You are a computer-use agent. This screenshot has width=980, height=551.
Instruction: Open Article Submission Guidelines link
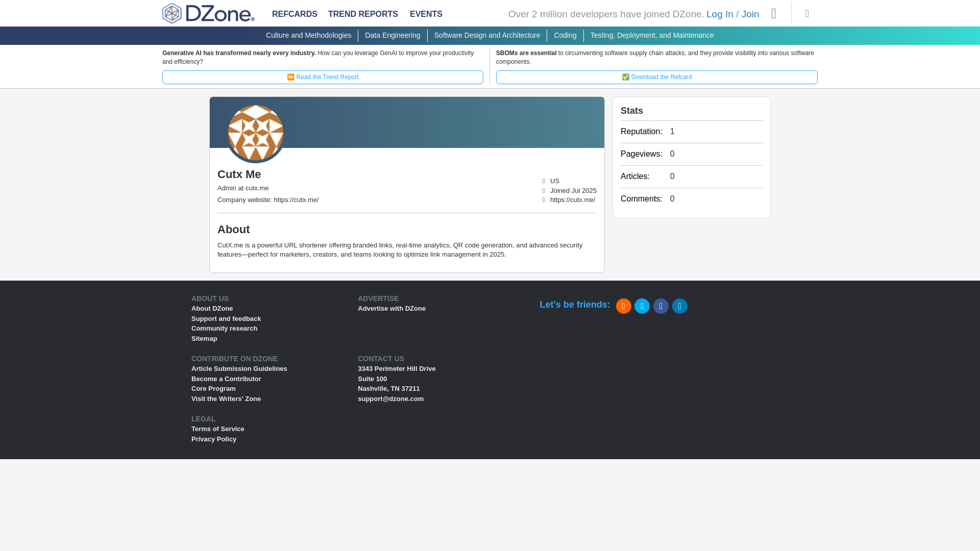point(239,369)
